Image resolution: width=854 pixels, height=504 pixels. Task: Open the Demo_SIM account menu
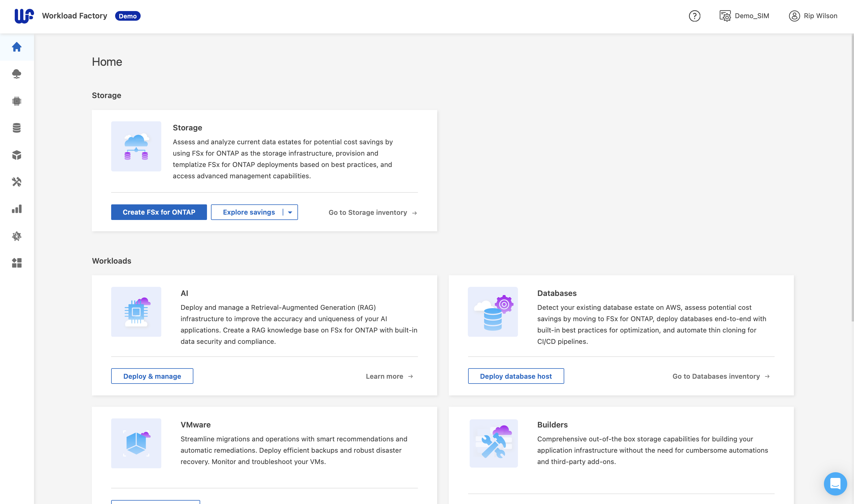744,16
